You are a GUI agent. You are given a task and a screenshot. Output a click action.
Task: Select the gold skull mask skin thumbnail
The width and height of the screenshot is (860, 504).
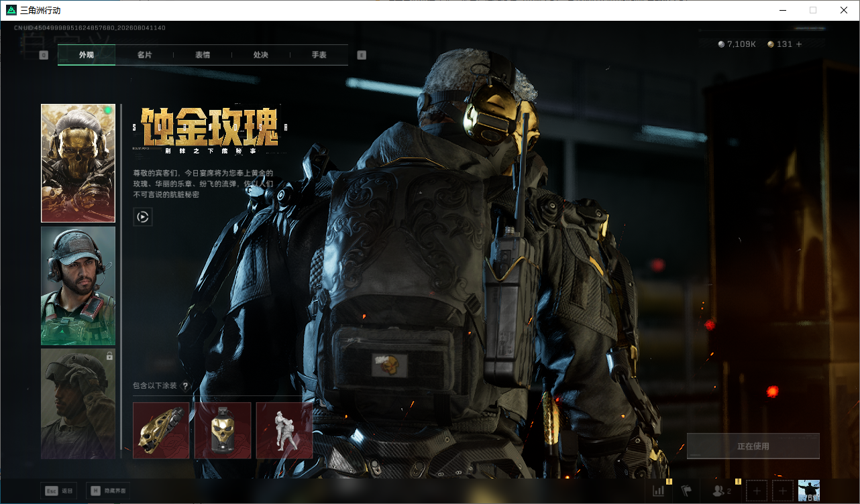point(78,163)
